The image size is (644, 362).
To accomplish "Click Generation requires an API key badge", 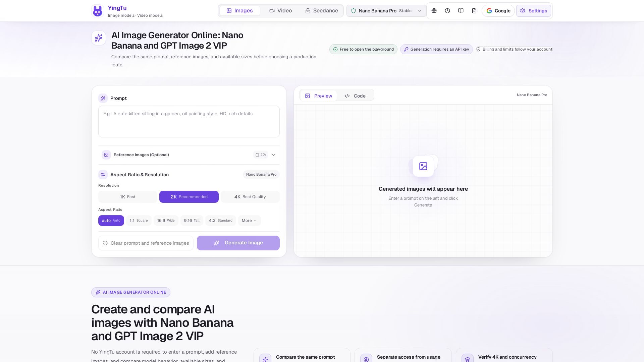I will (436, 49).
